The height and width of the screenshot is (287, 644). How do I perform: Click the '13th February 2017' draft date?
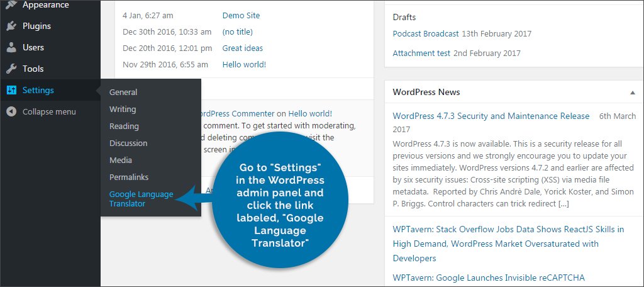click(497, 34)
